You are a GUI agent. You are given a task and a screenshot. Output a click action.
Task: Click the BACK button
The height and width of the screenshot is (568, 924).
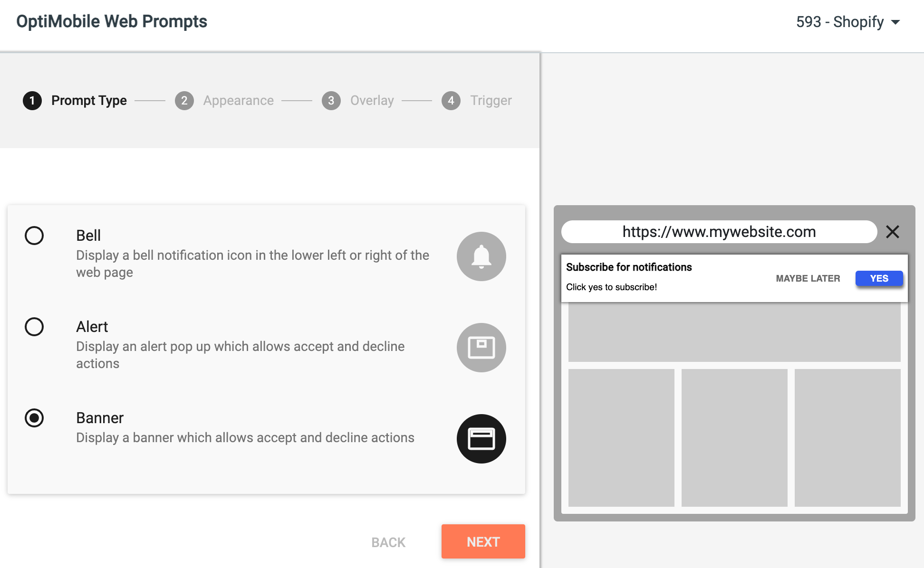point(388,542)
